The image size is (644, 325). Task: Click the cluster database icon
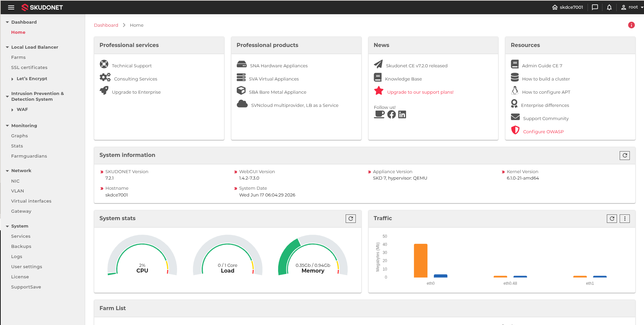(x=515, y=77)
